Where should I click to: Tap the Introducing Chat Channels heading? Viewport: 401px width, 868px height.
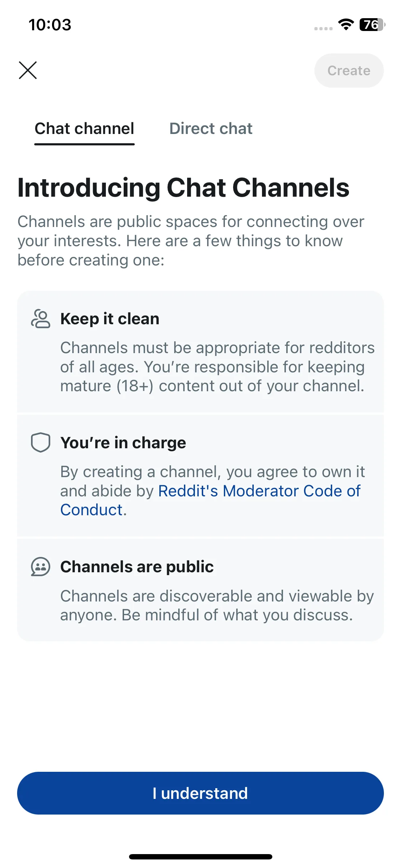184,188
